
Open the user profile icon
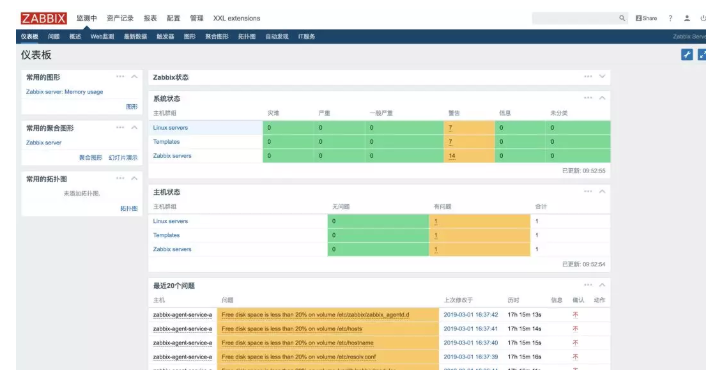tap(687, 18)
